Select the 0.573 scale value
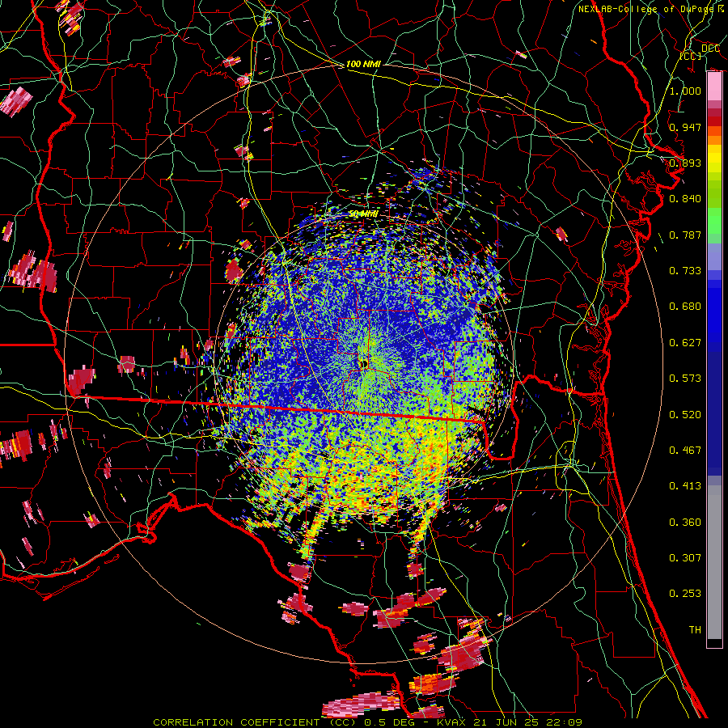728x728 pixels. point(685,379)
